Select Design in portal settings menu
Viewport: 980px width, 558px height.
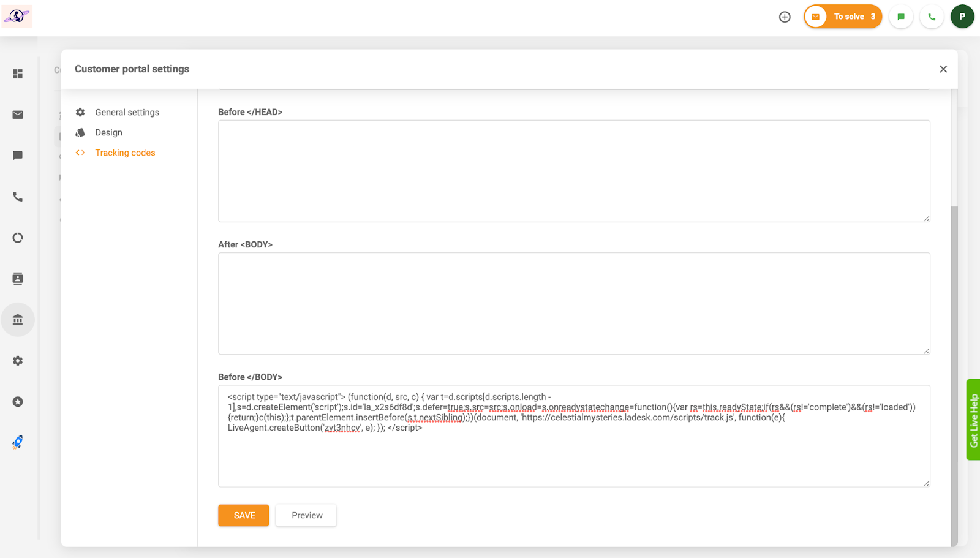click(108, 133)
